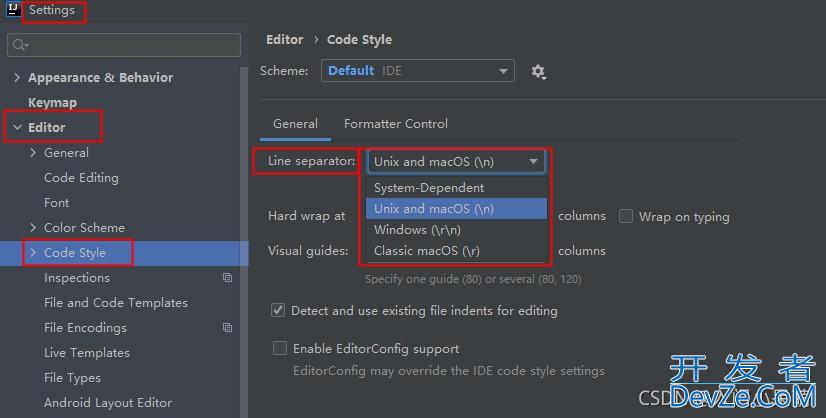Uncheck Detect and use existing file indents
This screenshot has height=418, width=826.
pos(279,311)
